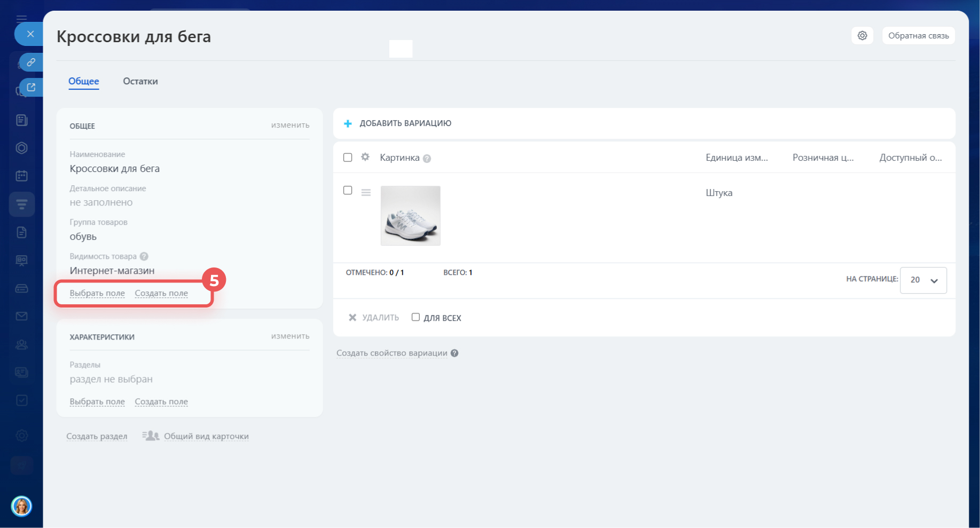The width and height of the screenshot is (980, 528).
Task: Click the variation grid settings gear
Action: point(365,157)
